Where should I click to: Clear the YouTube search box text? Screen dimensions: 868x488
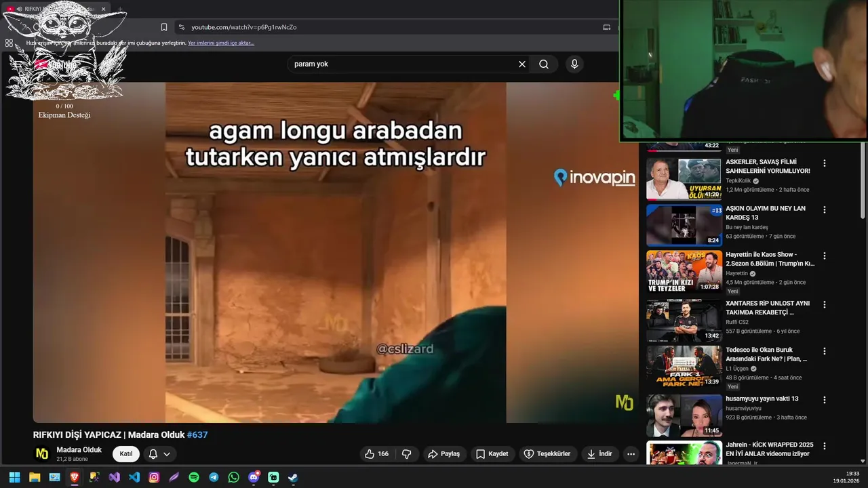tap(522, 64)
